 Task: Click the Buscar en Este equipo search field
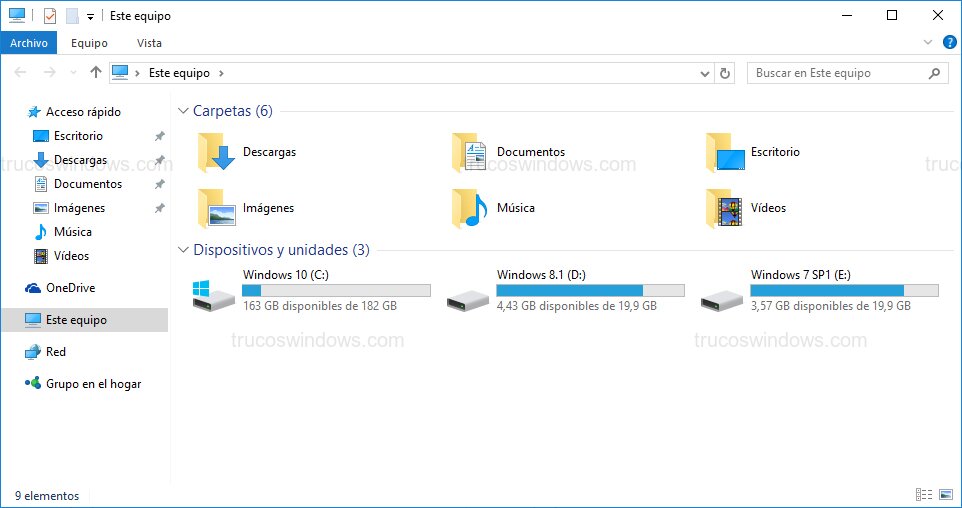tap(848, 73)
